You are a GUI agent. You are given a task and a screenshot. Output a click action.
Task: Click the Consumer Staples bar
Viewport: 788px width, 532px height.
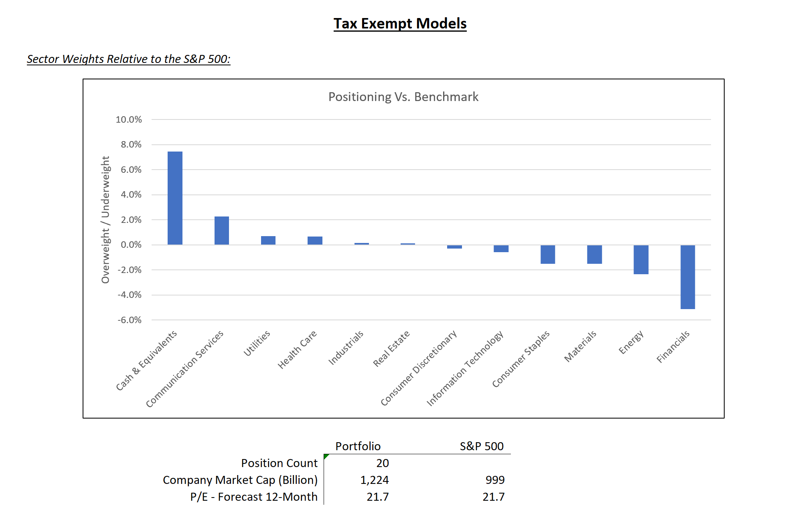click(547, 254)
